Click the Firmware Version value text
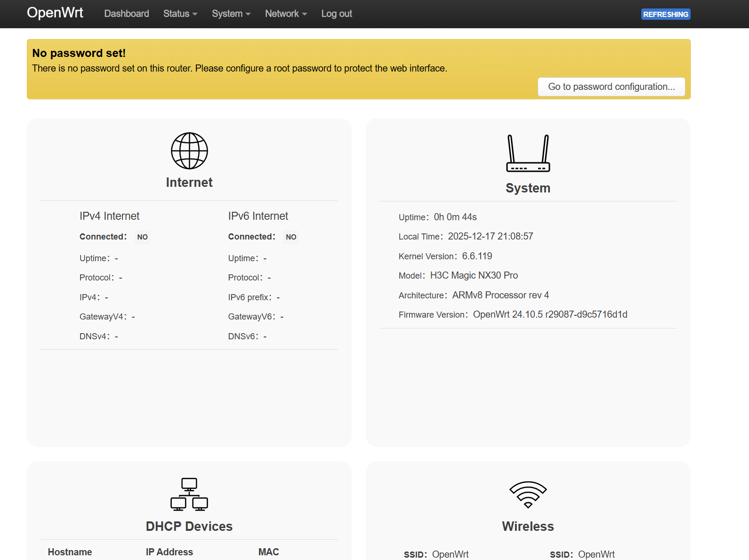749x560 pixels. click(x=550, y=314)
